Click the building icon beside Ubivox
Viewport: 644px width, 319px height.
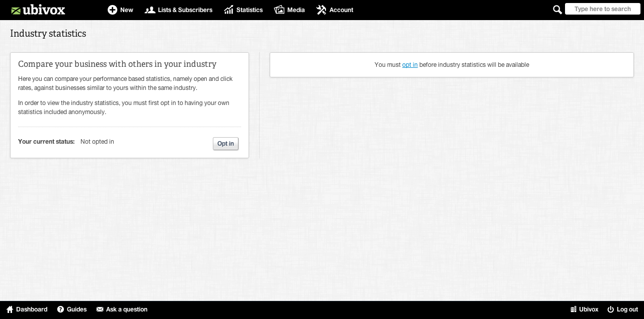click(x=574, y=309)
